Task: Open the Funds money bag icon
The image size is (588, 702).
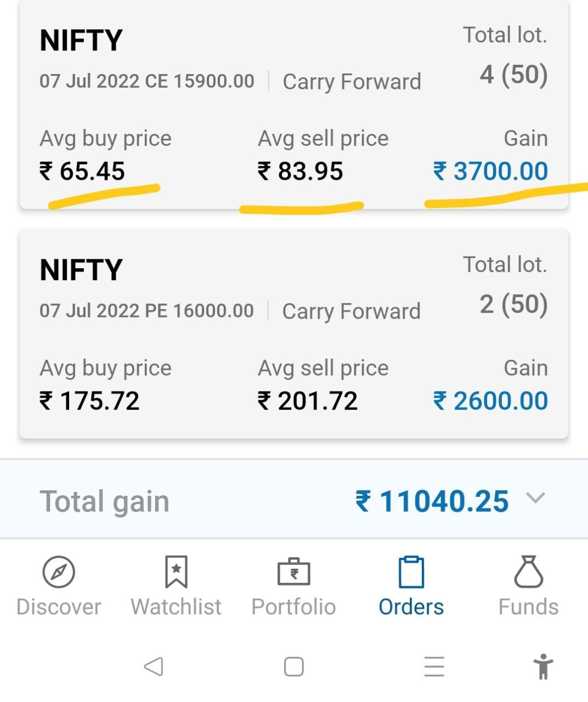Action: coord(528,572)
